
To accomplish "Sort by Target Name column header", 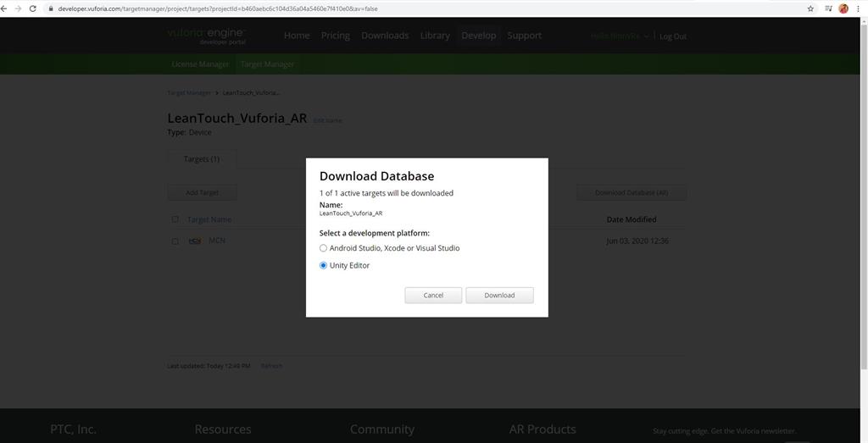I will [209, 219].
